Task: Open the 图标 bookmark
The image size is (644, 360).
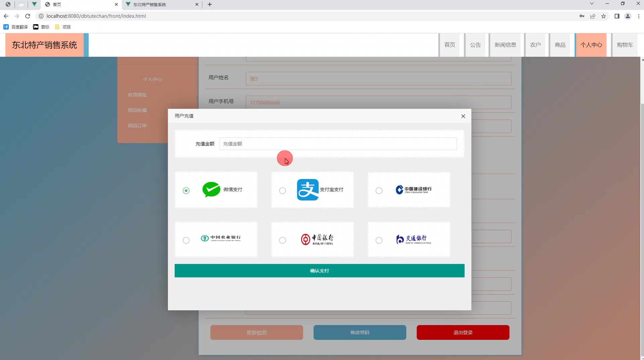Action: coord(41,27)
